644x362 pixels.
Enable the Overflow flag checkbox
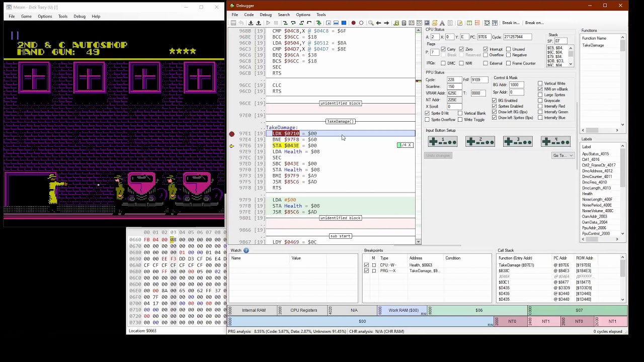(486, 55)
